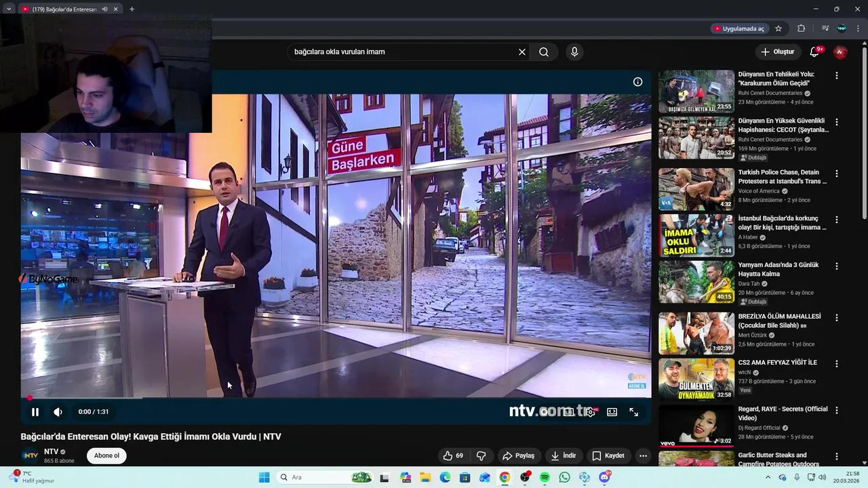Open the player settings gear
This screenshot has height=488, width=868.
591,411
